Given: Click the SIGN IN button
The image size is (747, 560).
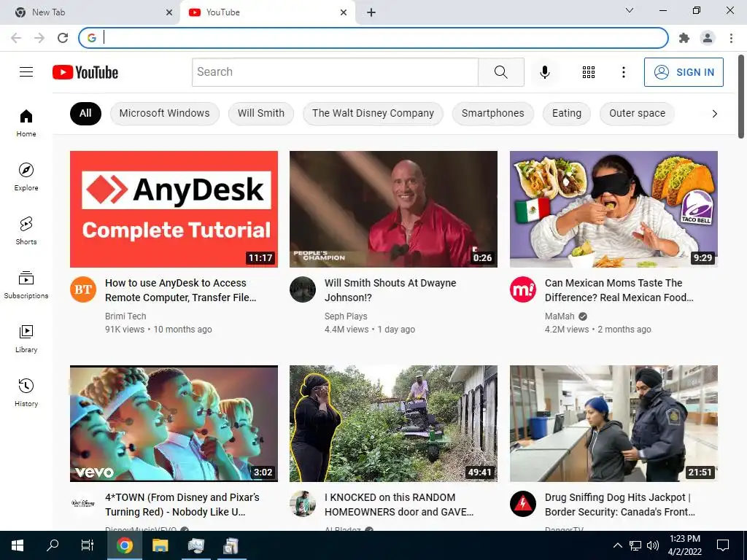Looking at the screenshot, I should pos(684,72).
